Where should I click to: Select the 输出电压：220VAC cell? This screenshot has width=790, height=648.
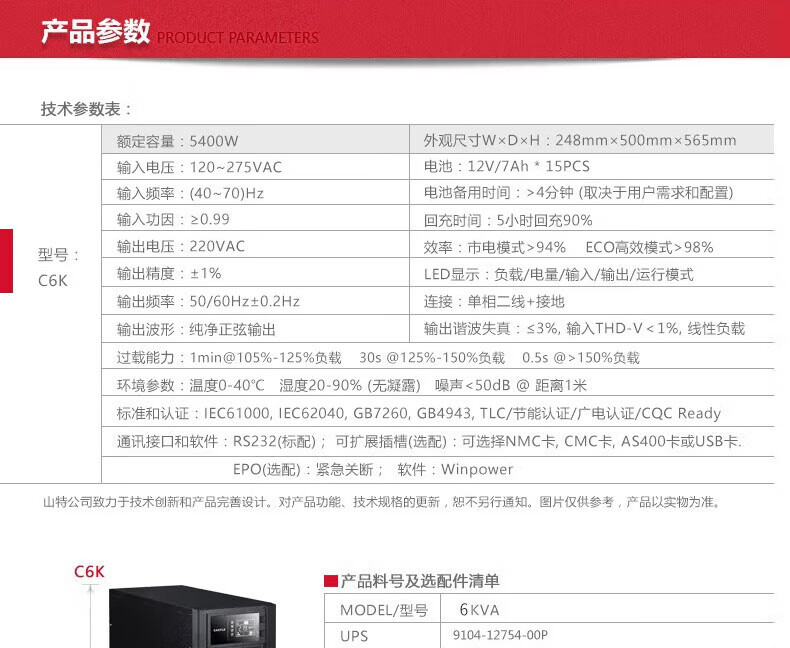(255, 245)
